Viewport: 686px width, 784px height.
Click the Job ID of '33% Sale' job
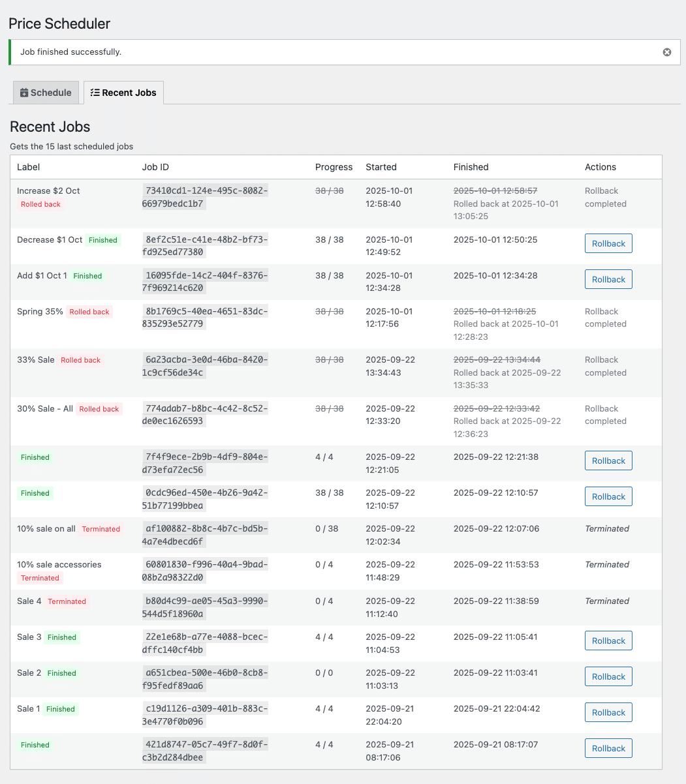tap(206, 366)
